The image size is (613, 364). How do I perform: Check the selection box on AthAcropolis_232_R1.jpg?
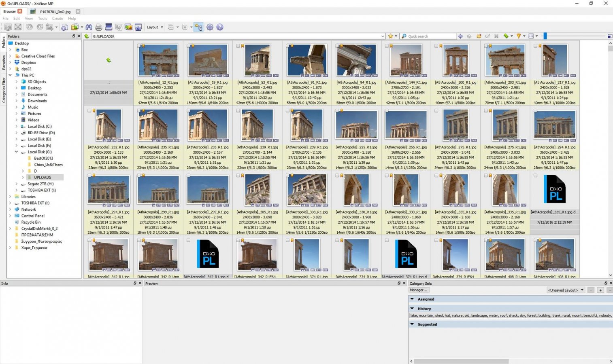89,110
